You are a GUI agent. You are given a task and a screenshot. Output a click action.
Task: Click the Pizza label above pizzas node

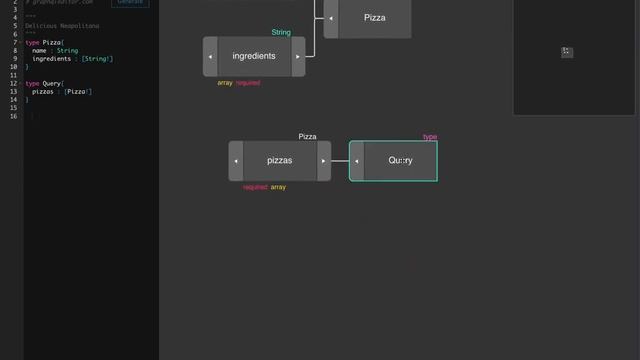[307, 137]
